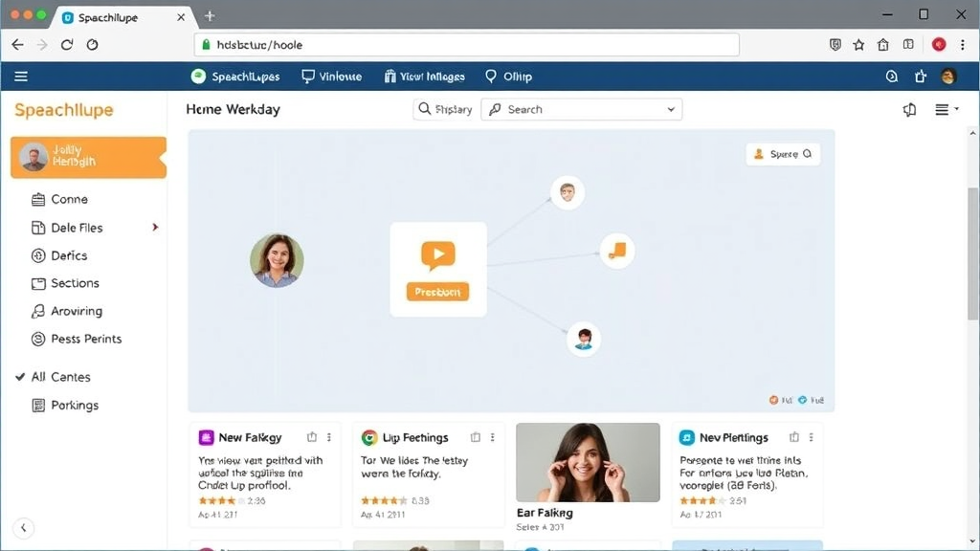Open the Search dropdown field
This screenshot has width=980, height=551.
581,109
